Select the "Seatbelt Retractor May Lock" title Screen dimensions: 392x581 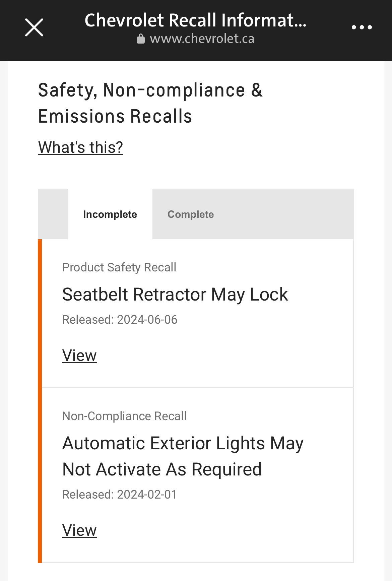pyautogui.click(x=175, y=295)
